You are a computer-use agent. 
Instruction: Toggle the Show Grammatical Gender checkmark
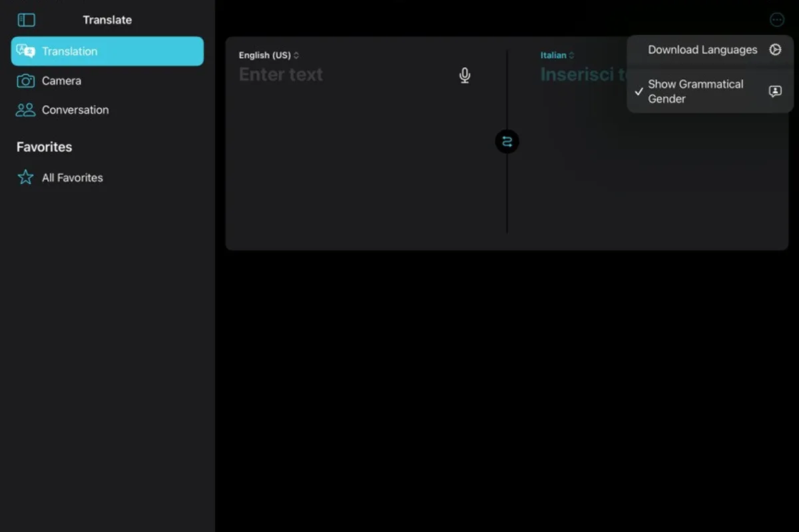(x=639, y=91)
